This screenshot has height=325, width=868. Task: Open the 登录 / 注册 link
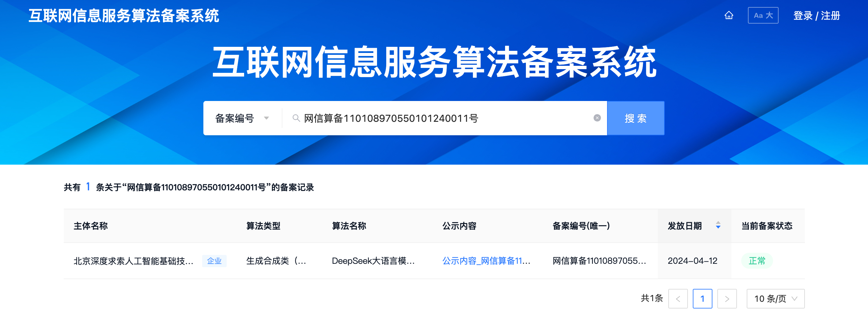coord(817,16)
